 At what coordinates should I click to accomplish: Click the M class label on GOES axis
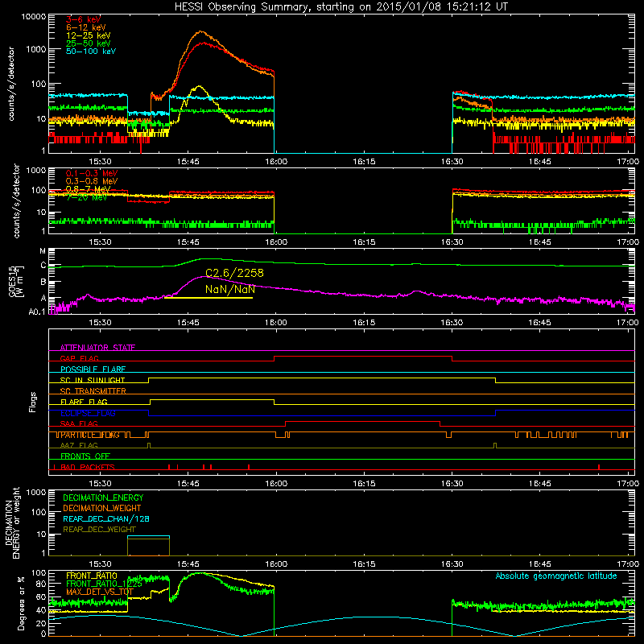(43, 250)
